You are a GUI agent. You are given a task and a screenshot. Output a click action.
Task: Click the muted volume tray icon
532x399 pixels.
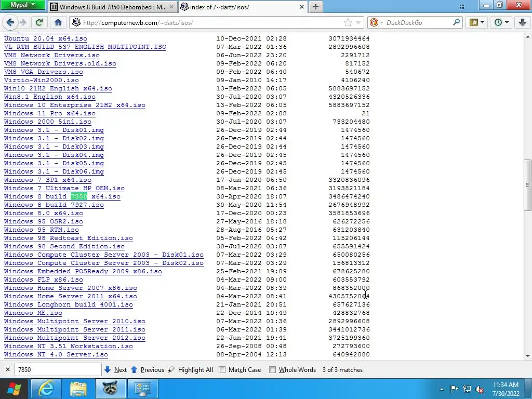480,389
